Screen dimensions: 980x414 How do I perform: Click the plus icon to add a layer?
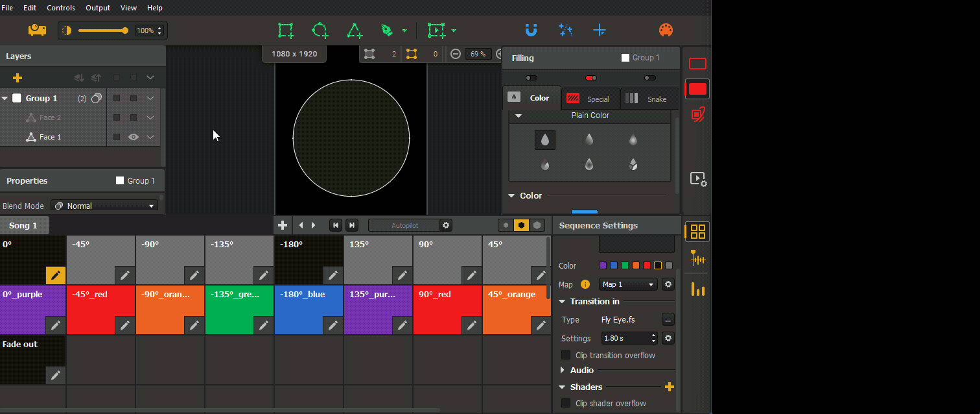17,77
